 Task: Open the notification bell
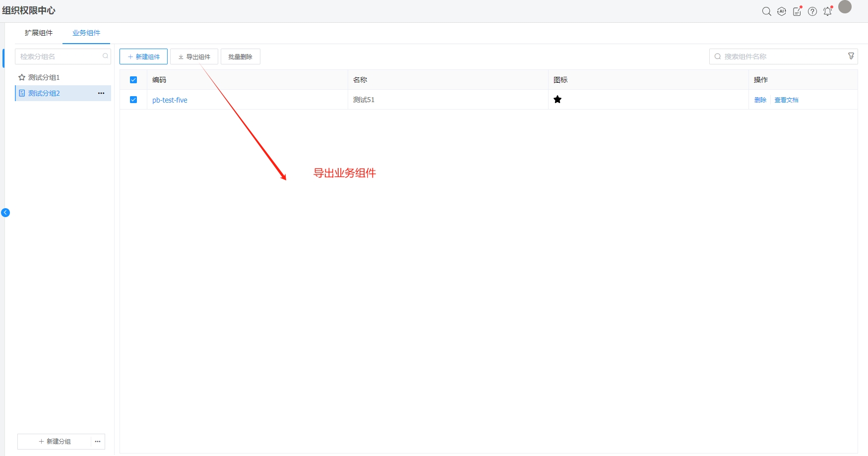tap(827, 11)
